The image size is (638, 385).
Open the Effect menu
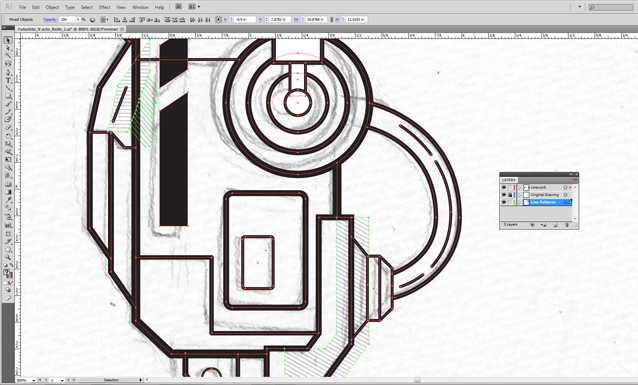click(x=105, y=7)
